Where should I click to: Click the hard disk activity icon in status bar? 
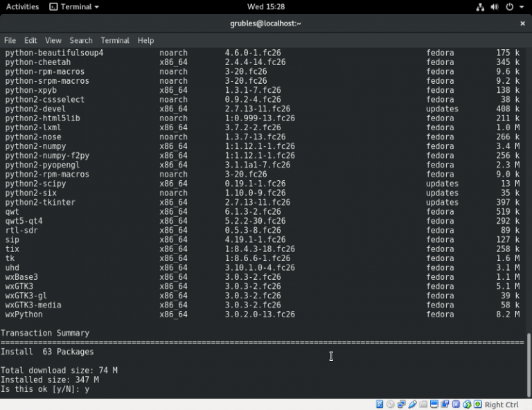[x=380, y=404]
